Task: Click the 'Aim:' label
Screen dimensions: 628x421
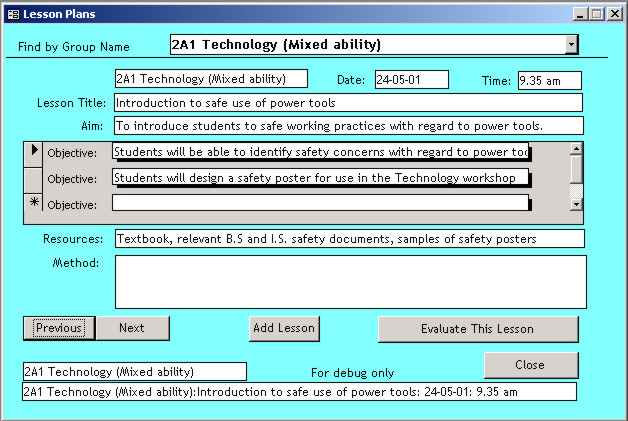Action: coord(92,126)
